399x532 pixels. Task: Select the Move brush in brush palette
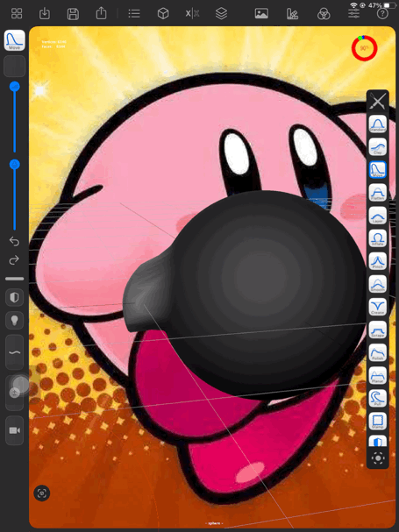tap(378, 169)
